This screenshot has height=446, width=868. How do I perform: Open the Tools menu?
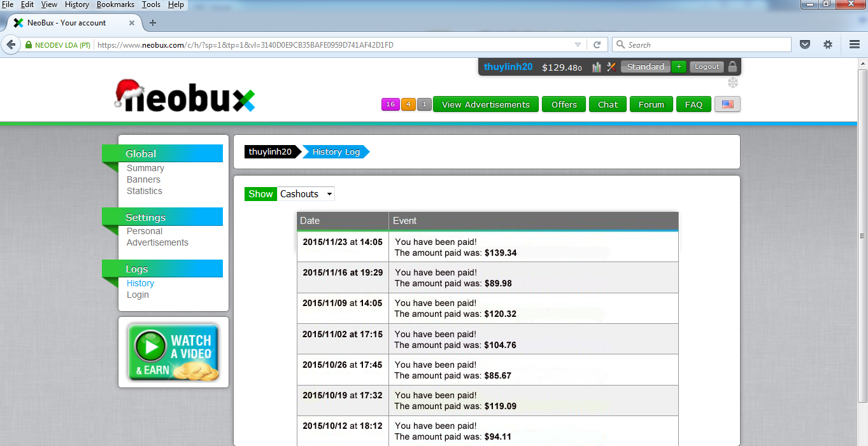tap(152, 4)
